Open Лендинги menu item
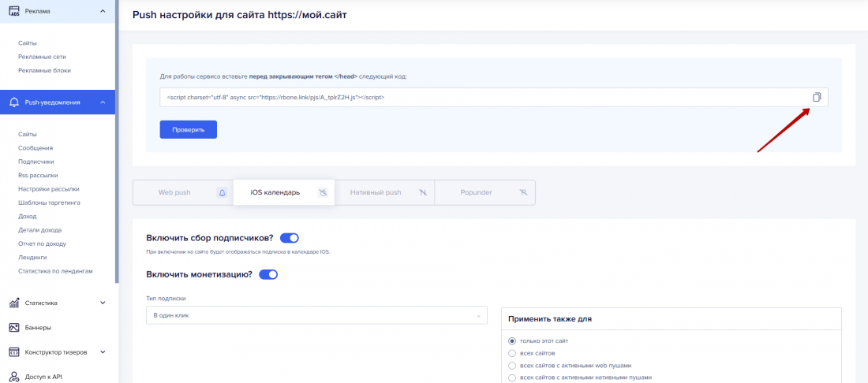Image resolution: width=868 pixels, height=383 pixels. coord(32,258)
